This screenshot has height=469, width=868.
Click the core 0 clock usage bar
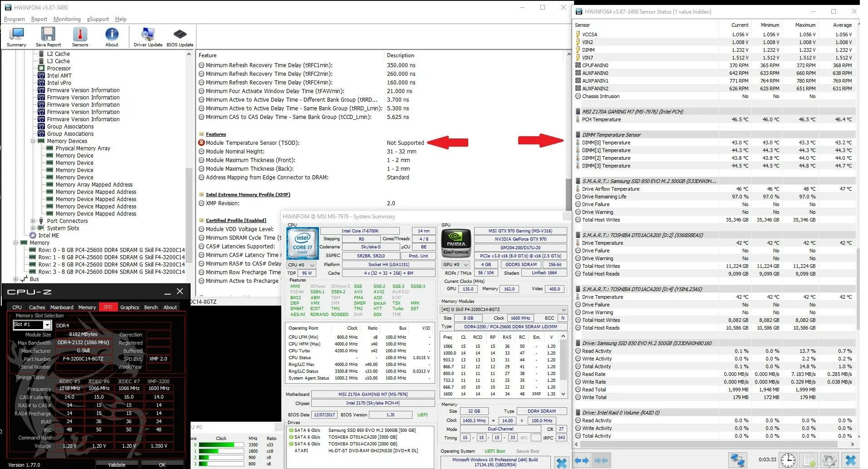(222, 445)
